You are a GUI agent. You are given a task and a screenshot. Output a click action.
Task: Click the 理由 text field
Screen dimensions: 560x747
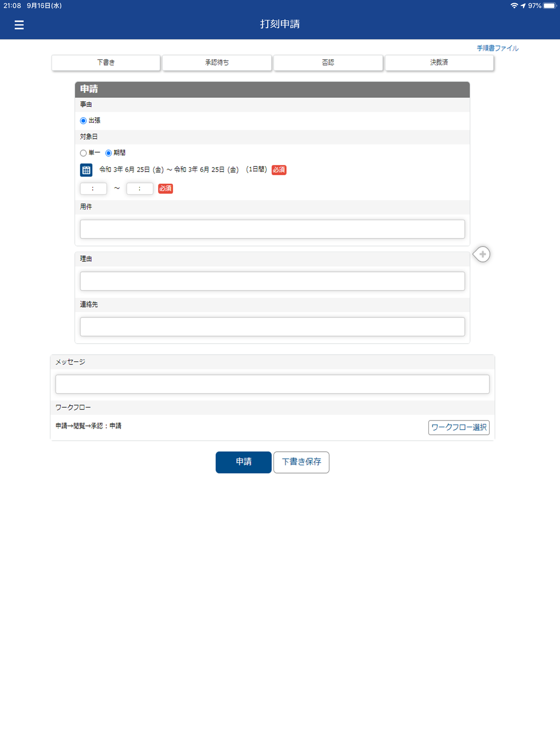point(272,281)
